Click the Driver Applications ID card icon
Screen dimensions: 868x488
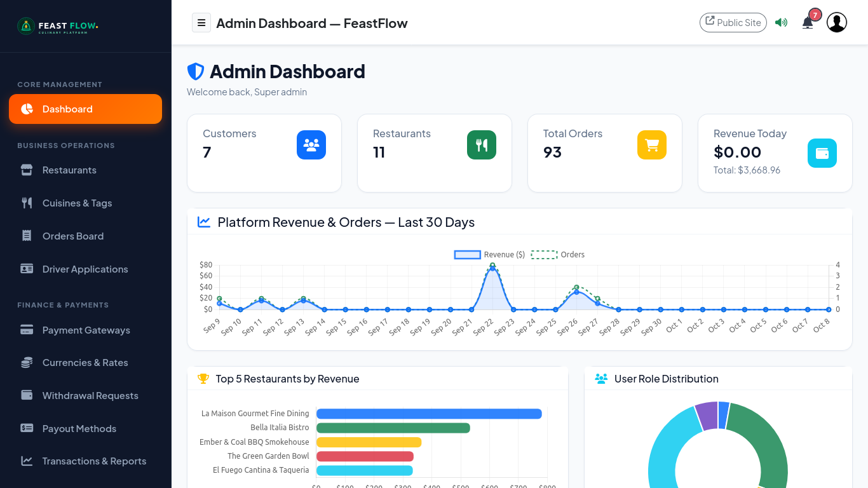[x=27, y=269]
